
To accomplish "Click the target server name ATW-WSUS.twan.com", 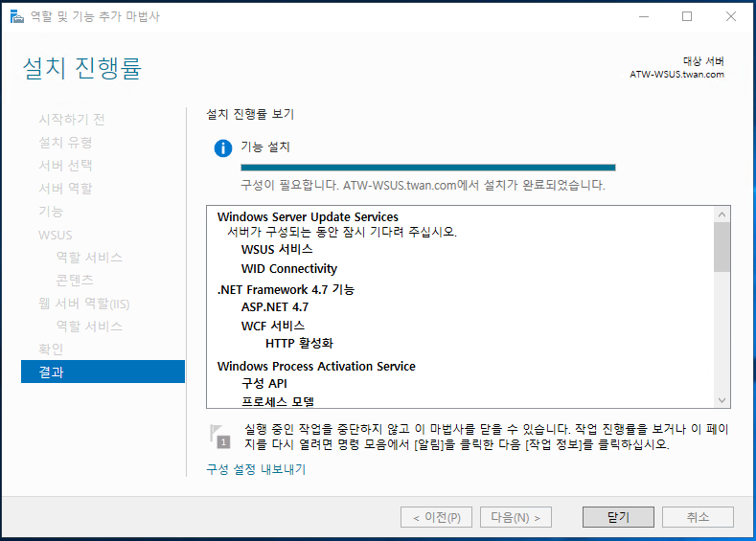I will point(676,74).
